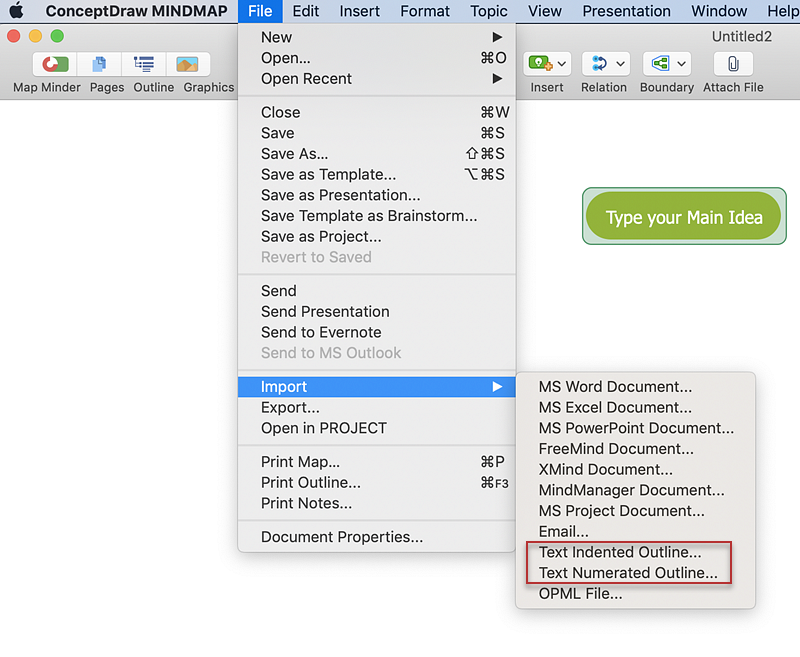The width and height of the screenshot is (800, 657).
Task: Choose Open... from File menu
Action: pos(377,58)
